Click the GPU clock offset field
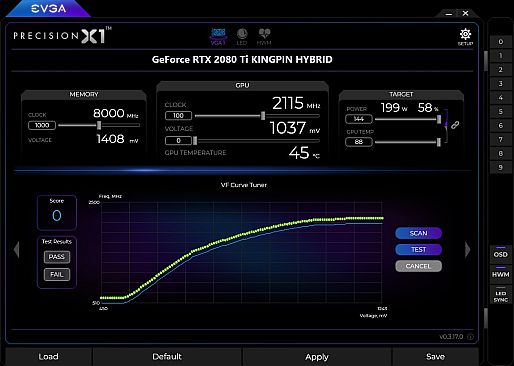The width and height of the screenshot is (514, 366). pyautogui.click(x=178, y=116)
